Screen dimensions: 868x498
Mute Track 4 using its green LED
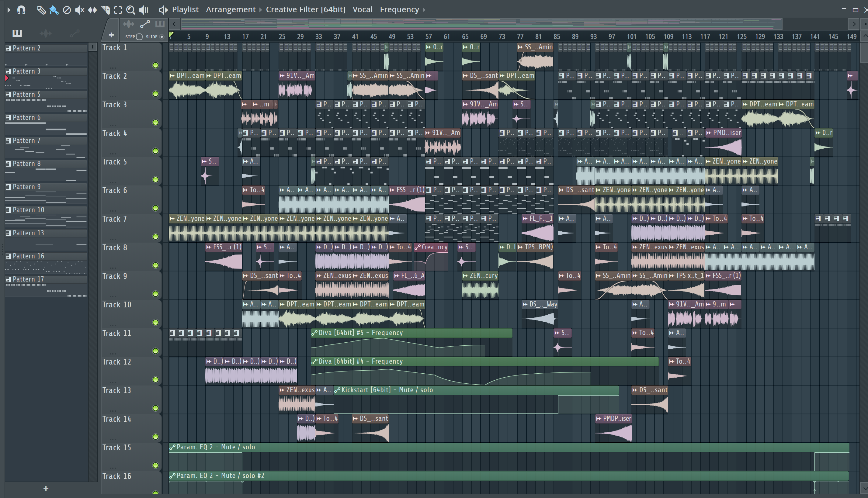tap(155, 151)
